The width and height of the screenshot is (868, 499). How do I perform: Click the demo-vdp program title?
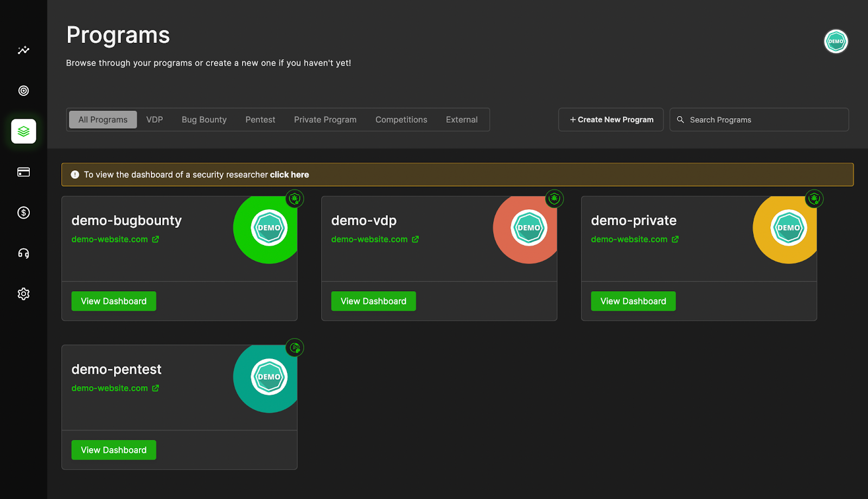click(364, 221)
